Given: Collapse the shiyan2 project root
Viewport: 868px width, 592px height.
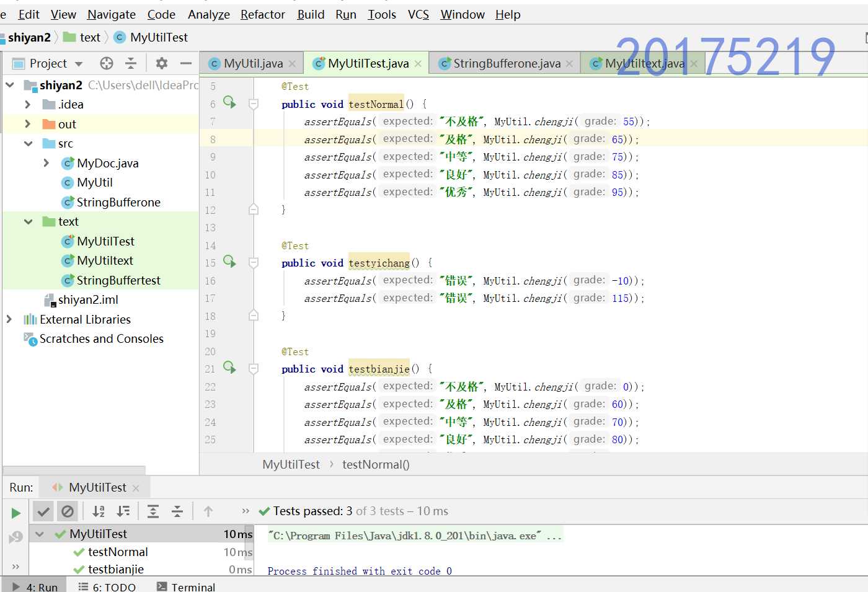Looking at the screenshot, I should pos(10,84).
